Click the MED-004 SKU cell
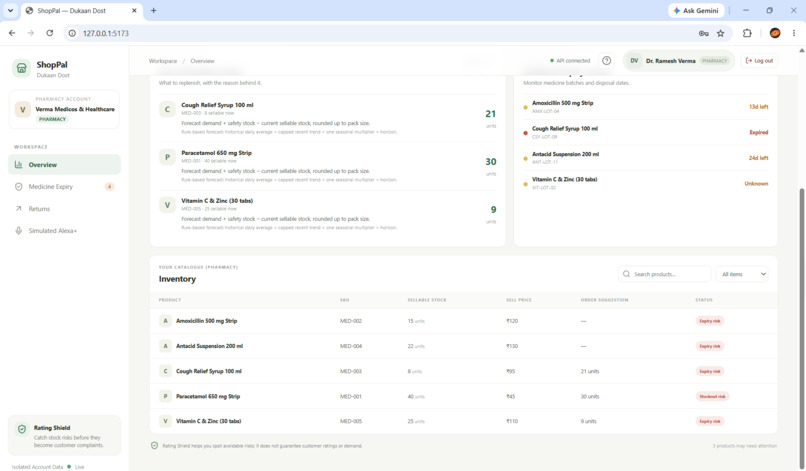 click(351, 346)
